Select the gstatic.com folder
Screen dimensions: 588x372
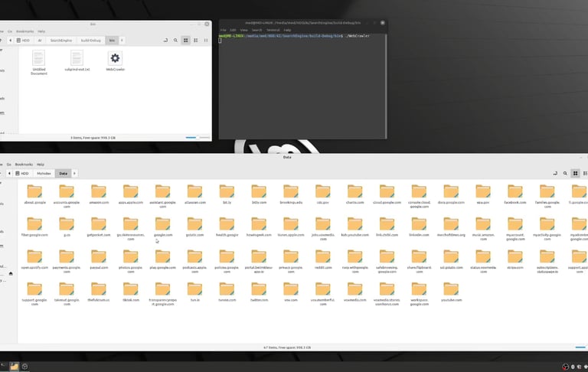(x=194, y=227)
